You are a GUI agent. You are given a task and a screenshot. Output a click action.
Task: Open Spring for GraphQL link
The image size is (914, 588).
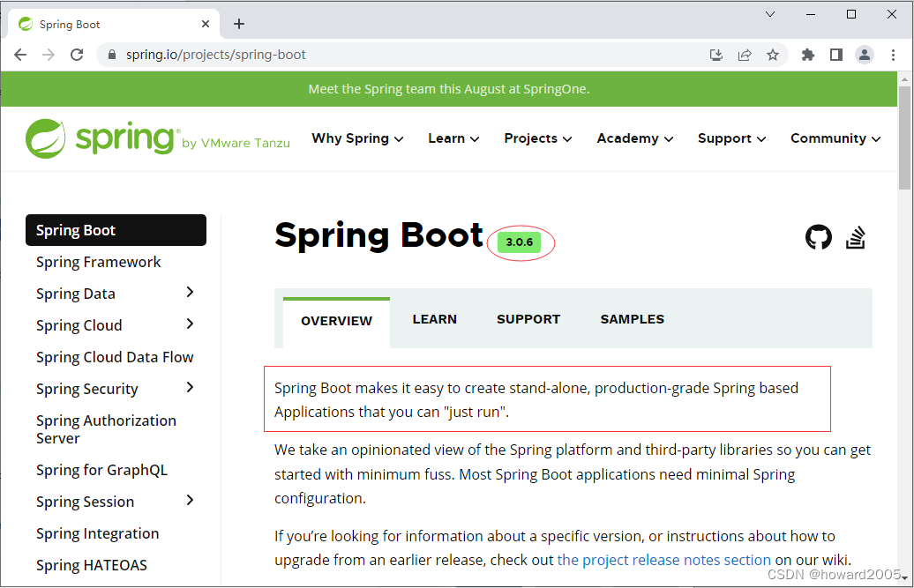(101, 470)
